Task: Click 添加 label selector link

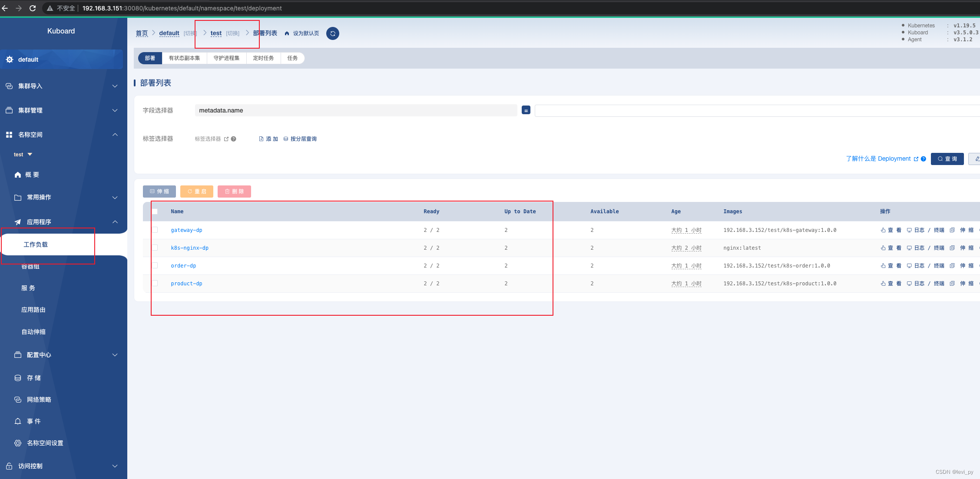Action: (x=268, y=139)
